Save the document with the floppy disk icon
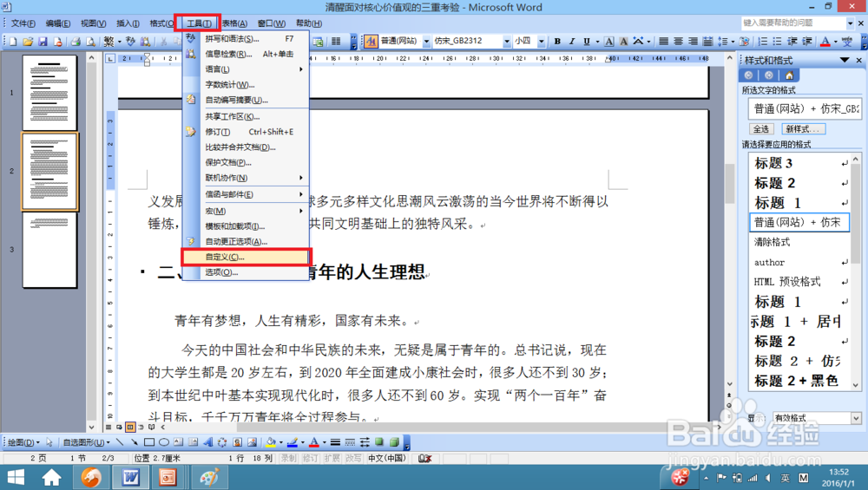This screenshot has height=490, width=868. pos(43,42)
